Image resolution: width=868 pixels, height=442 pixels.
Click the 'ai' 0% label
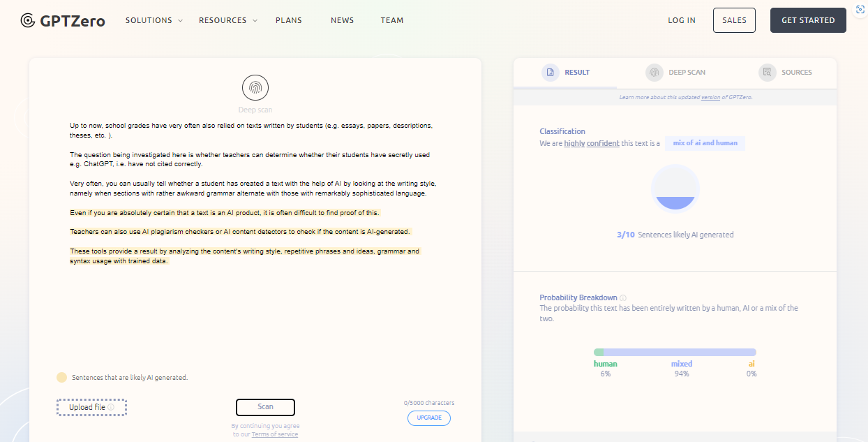click(x=751, y=369)
